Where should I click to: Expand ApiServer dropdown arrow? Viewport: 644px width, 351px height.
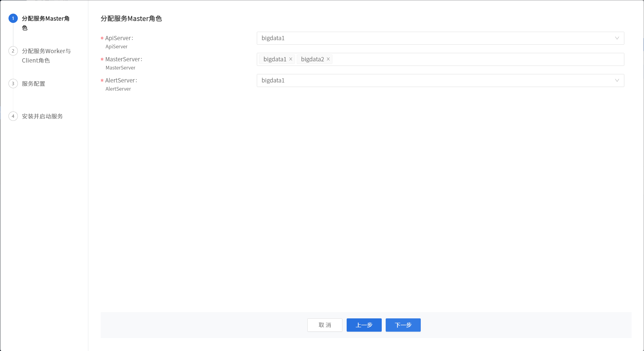click(617, 38)
